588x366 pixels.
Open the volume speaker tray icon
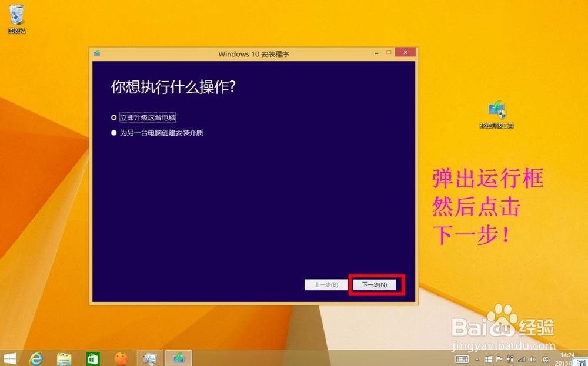532,360
